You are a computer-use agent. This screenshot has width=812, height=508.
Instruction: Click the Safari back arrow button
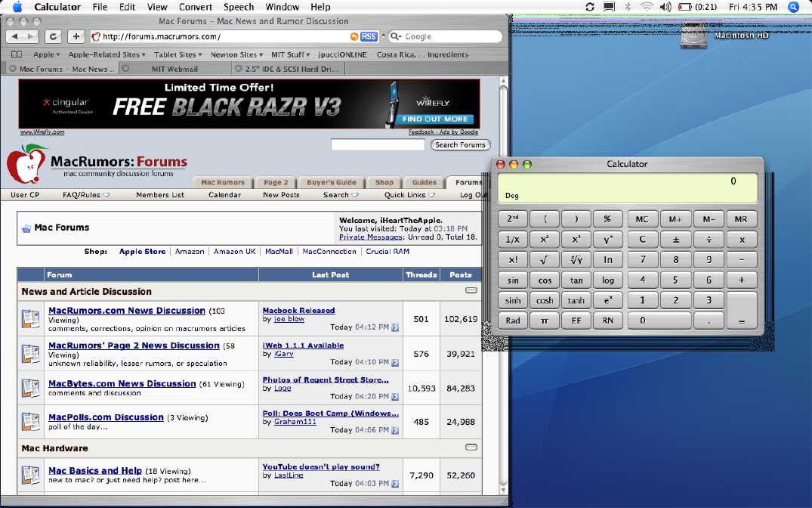tap(14, 36)
